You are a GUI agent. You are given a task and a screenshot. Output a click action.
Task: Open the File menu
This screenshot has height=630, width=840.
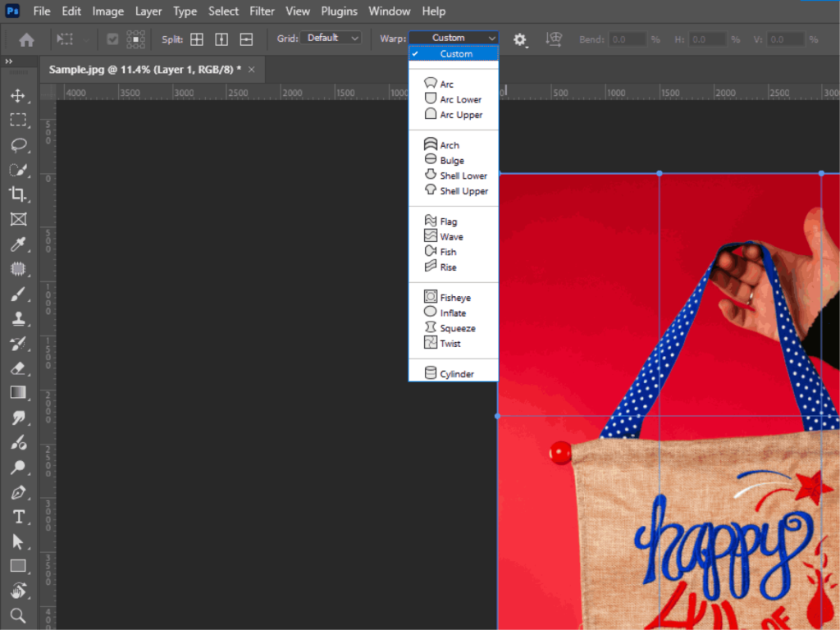pos(41,11)
